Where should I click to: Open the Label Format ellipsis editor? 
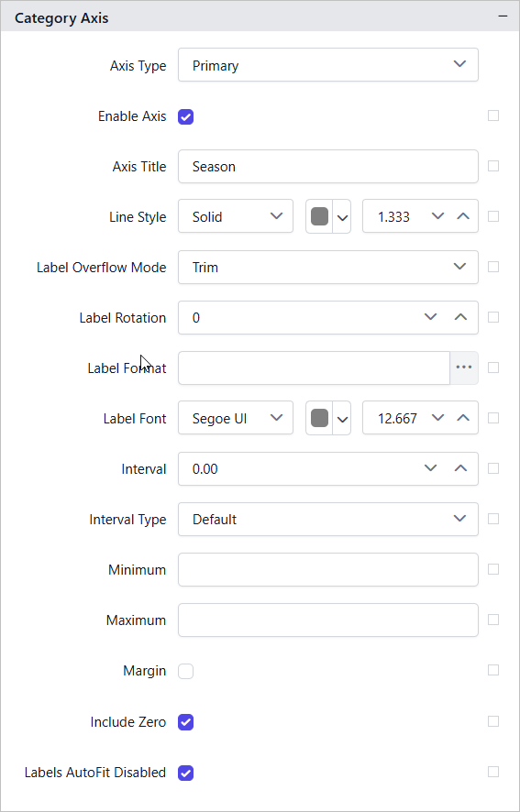[463, 368]
